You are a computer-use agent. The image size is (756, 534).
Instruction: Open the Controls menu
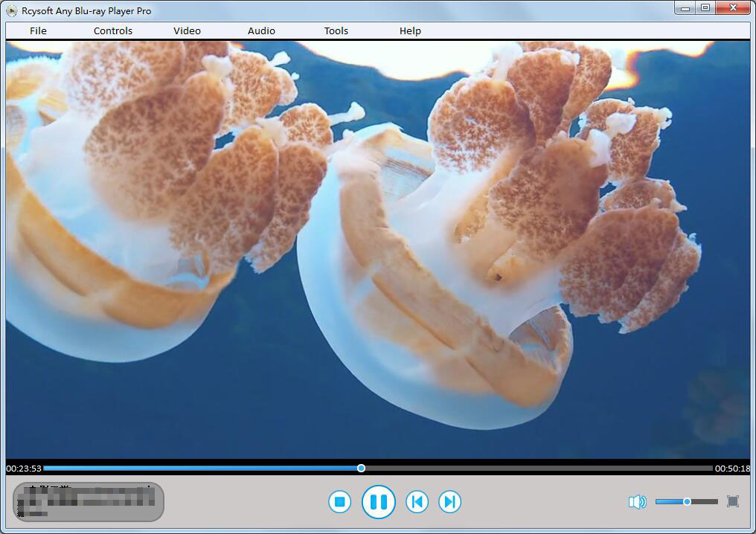[x=113, y=30]
